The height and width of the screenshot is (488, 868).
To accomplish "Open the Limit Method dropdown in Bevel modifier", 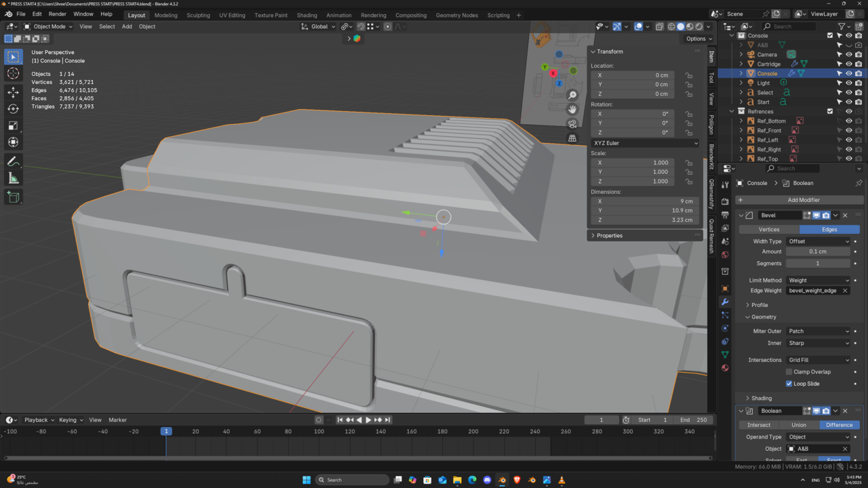I will pyautogui.click(x=818, y=280).
